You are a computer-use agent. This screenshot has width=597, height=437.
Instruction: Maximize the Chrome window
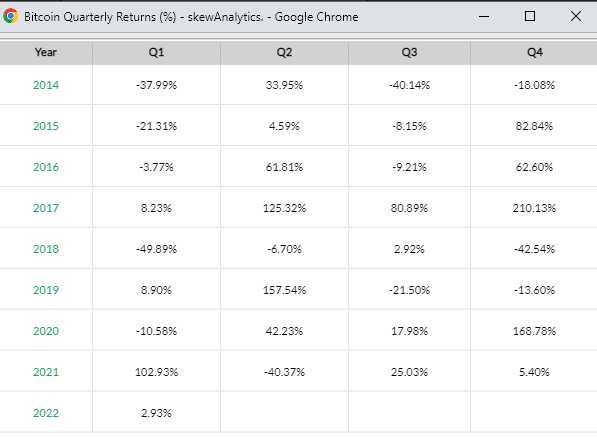tap(530, 16)
